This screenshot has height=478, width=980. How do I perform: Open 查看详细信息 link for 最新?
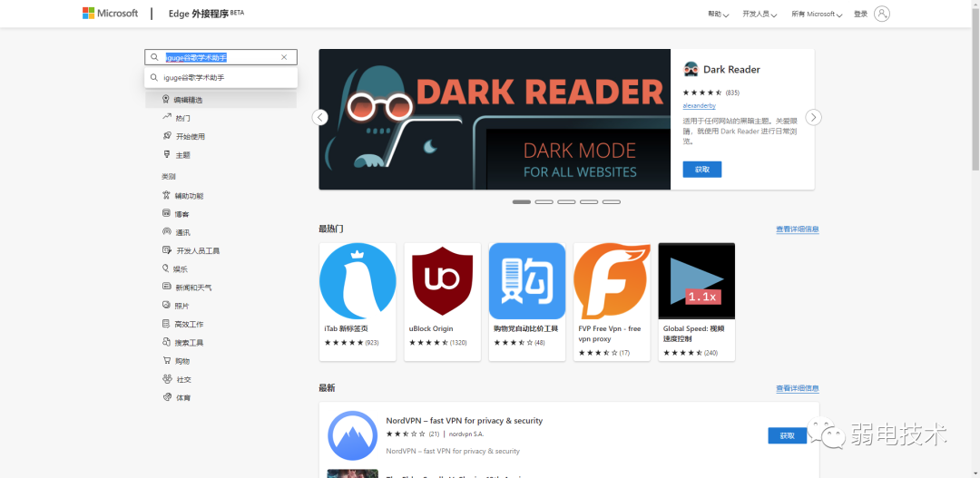[x=798, y=388]
